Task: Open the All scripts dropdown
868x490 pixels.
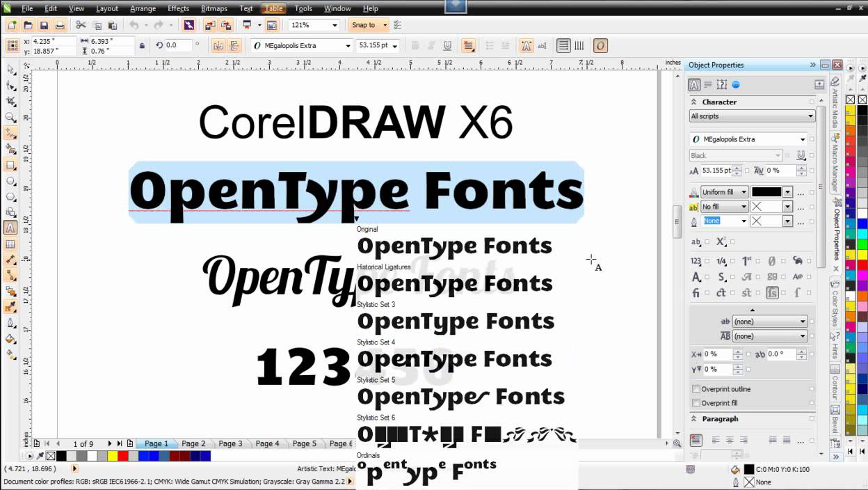Action: point(753,116)
